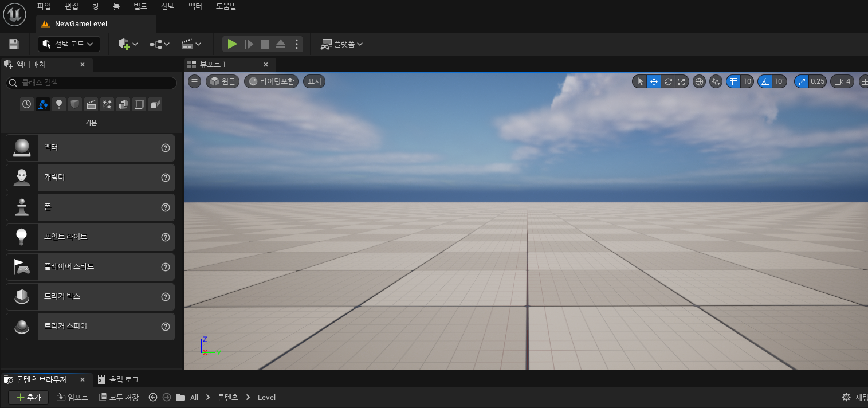Click the skip frame play button
The width and height of the screenshot is (868, 408).
pos(249,44)
